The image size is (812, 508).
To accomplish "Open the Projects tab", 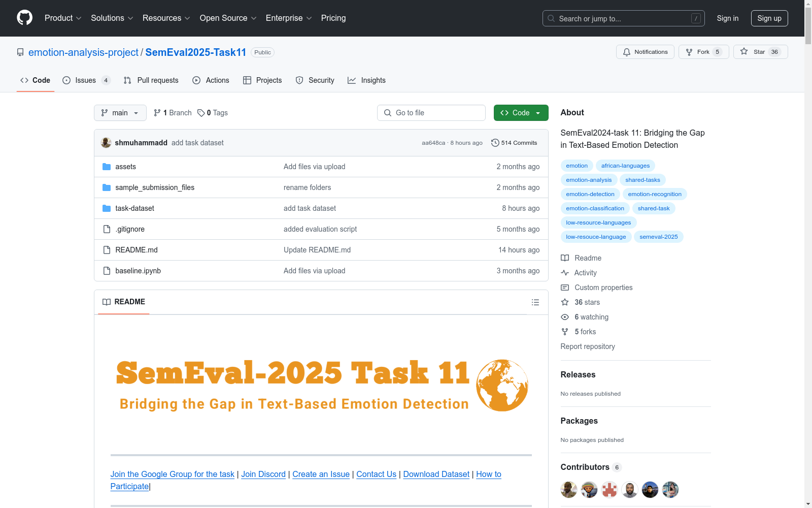I will 262,80.
